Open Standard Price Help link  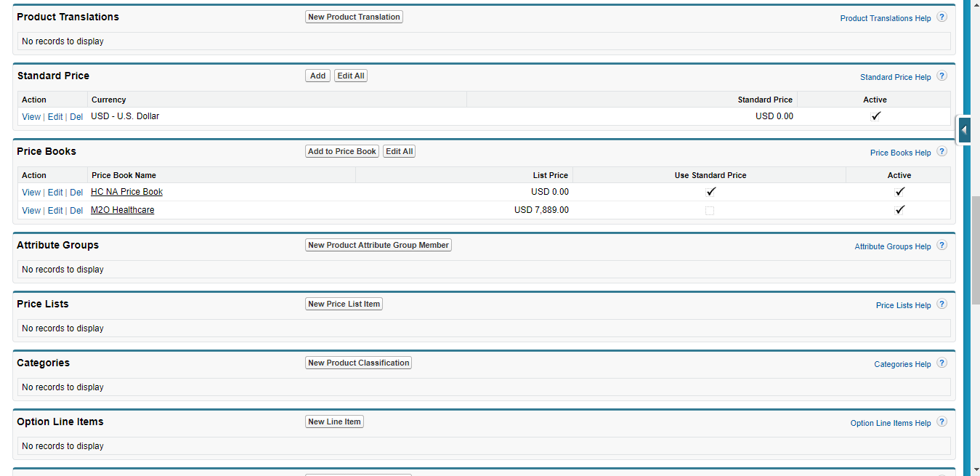[896, 77]
